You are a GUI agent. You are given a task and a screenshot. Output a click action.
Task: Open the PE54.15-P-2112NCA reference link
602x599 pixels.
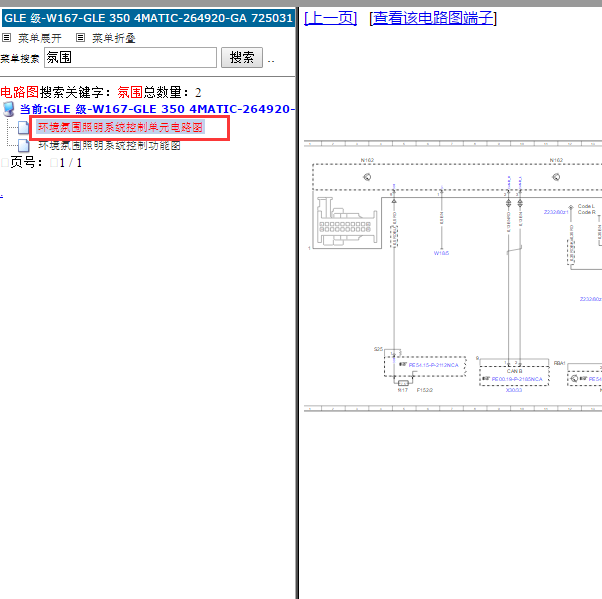click(433, 365)
